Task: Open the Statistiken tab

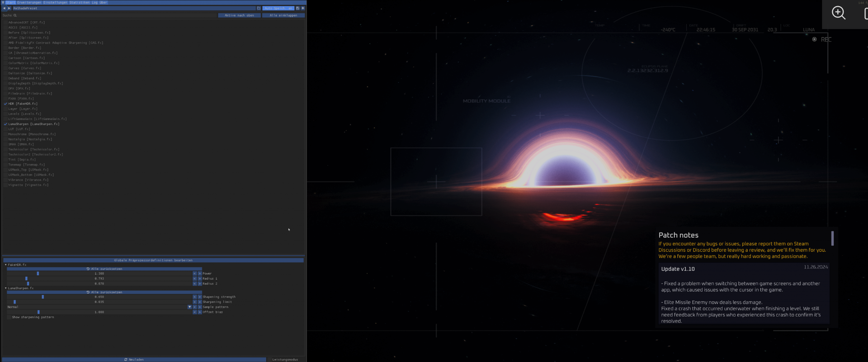Action: (79, 2)
